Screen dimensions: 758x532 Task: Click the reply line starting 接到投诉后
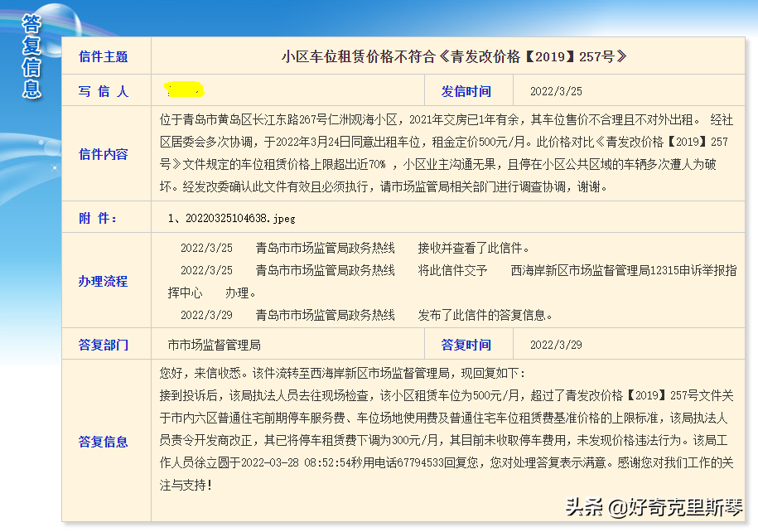[447, 395]
